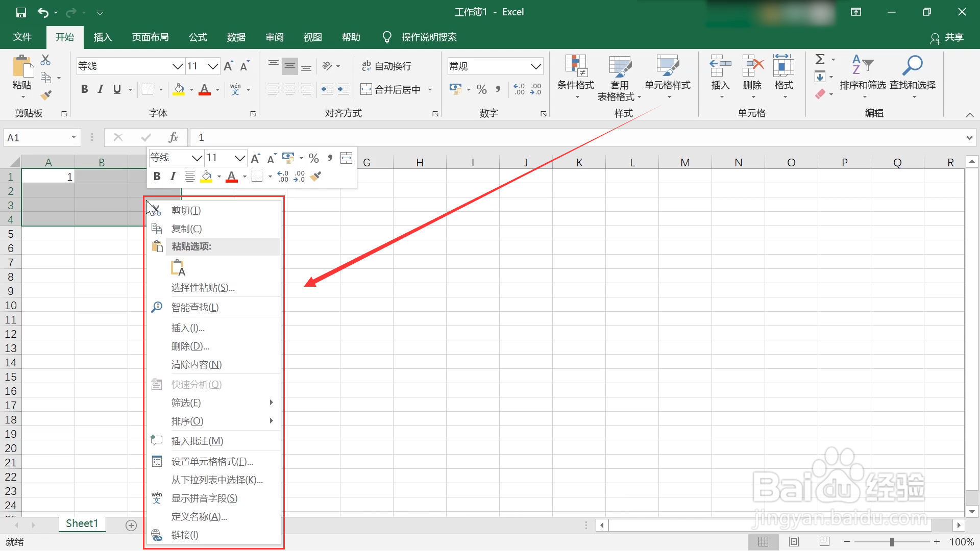Click the 共享 button

(953, 37)
